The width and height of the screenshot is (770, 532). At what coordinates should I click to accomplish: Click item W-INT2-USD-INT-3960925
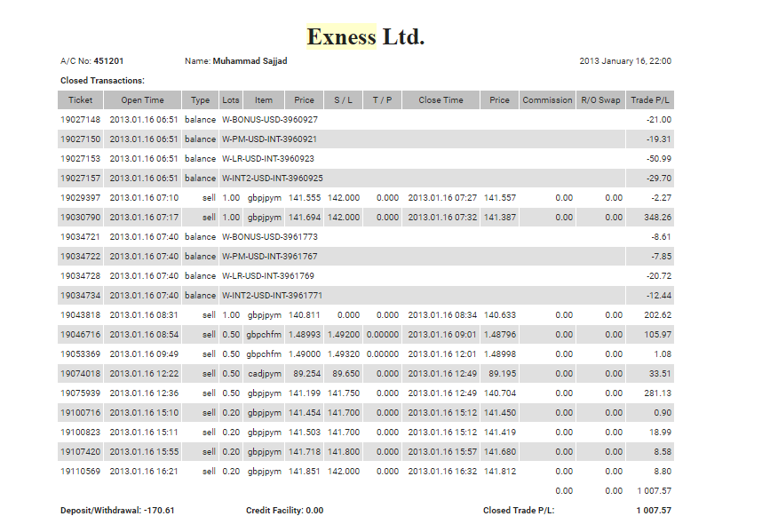click(272, 179)
